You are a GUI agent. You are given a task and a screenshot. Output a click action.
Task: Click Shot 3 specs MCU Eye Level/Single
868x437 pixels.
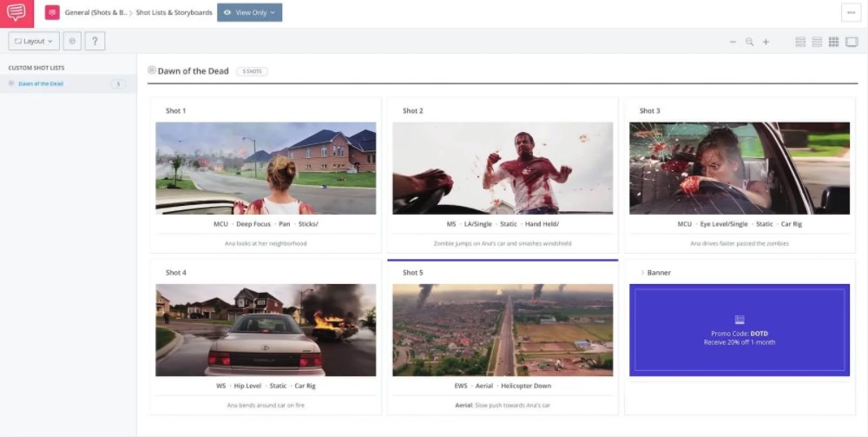coord(740,224)
